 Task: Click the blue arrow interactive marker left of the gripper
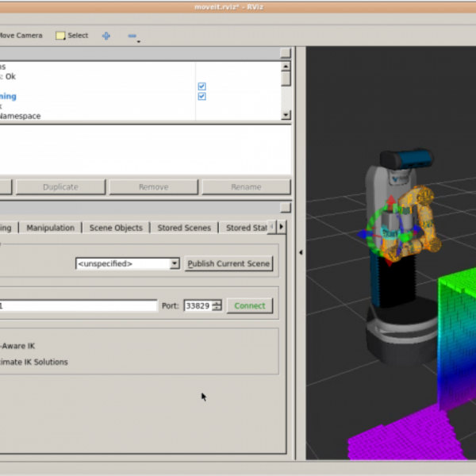(x=363, y=234)
